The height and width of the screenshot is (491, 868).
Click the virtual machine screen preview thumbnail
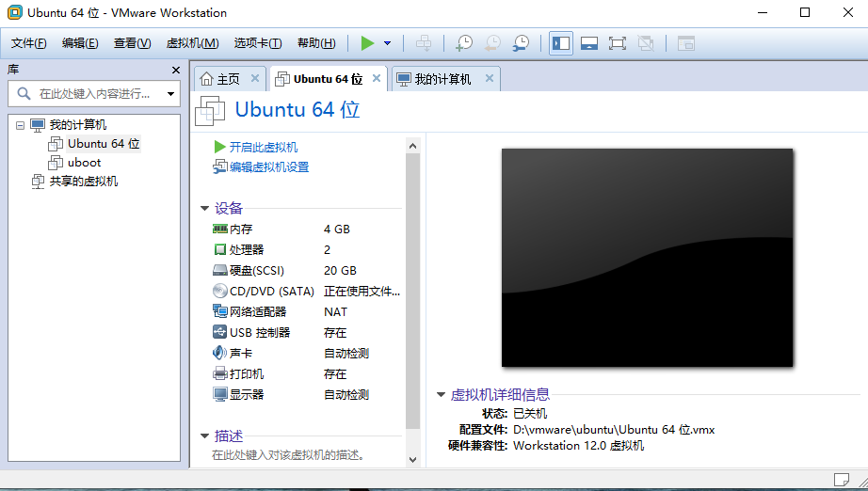(x=647, y=258)
